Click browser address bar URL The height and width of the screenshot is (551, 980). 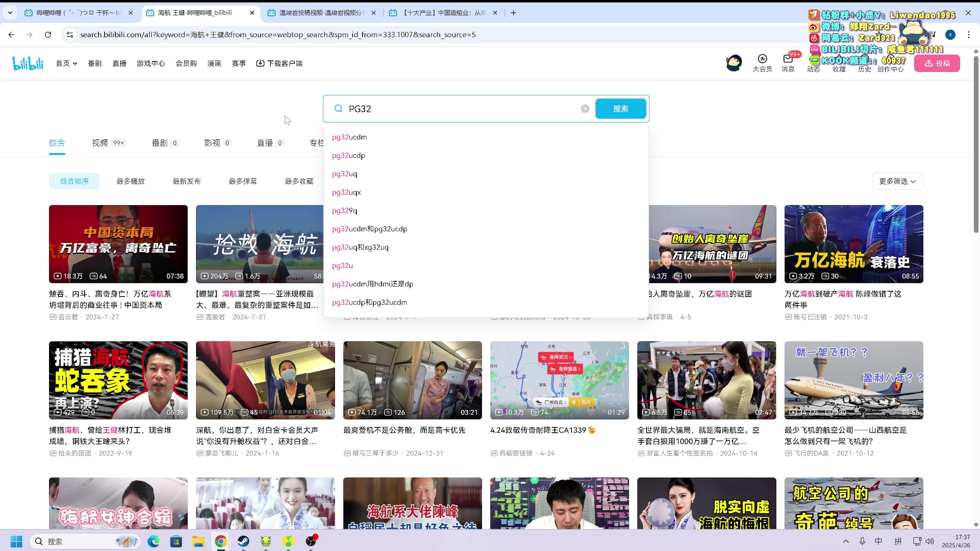[278, 35]
